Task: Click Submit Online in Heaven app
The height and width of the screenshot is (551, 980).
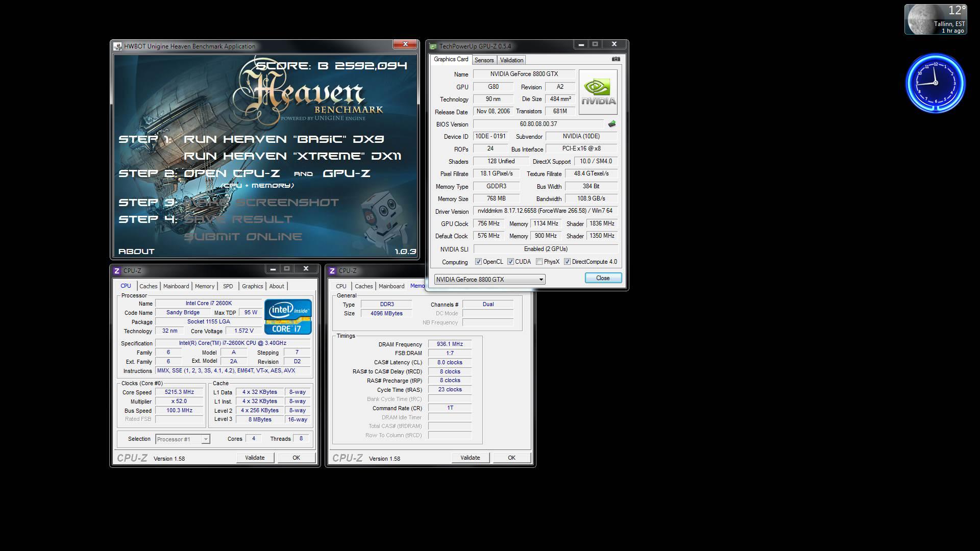Action: (x=243, y=237)
